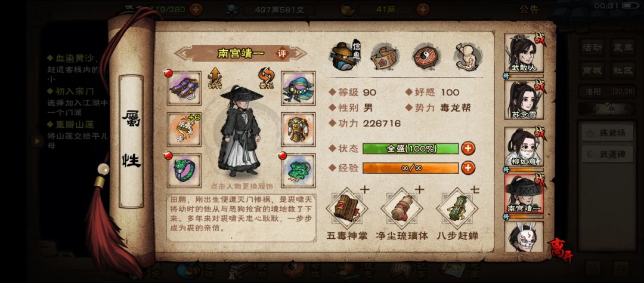Viewport: 644px width, 283px height.
Task: Click the plus button beside 经验 bar
Action: (x=468, y=168)
